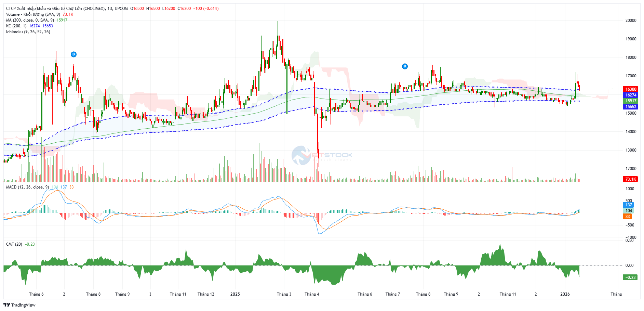Click the Vietstock watermark logo mid-chart

point(321,156)
